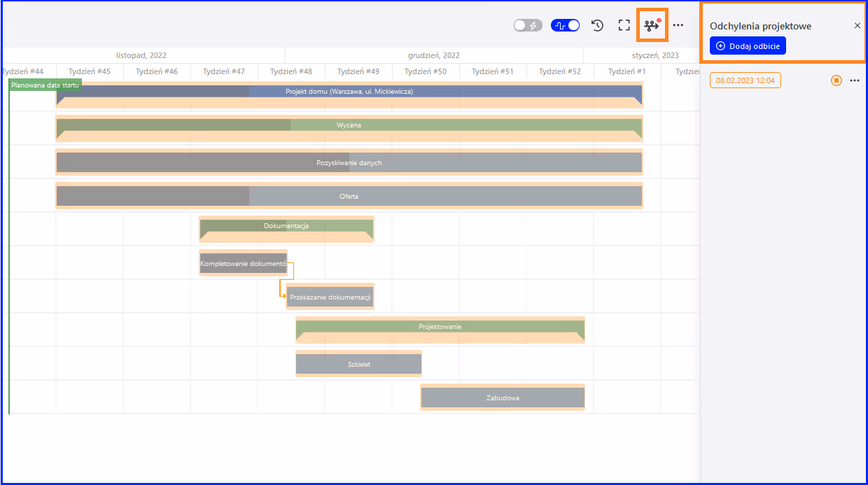Click the listopad, 2022 month header

141,55
